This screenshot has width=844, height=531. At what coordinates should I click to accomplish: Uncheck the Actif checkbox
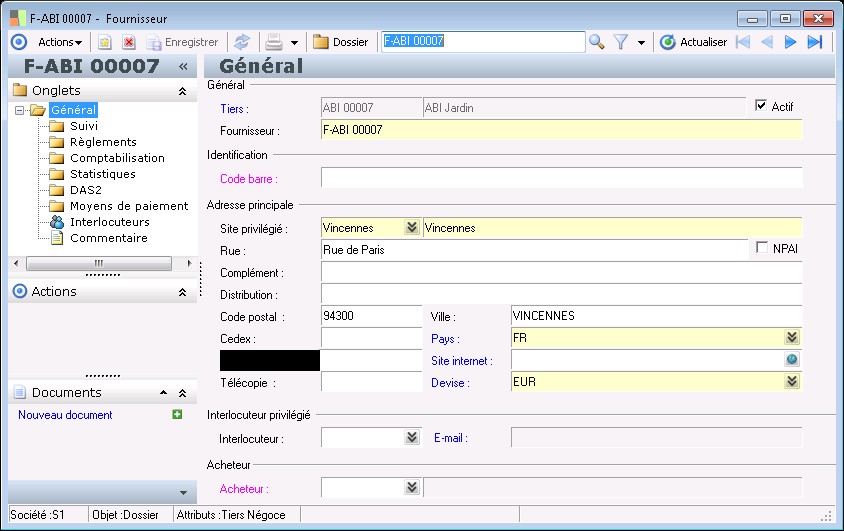coord(761,106)
